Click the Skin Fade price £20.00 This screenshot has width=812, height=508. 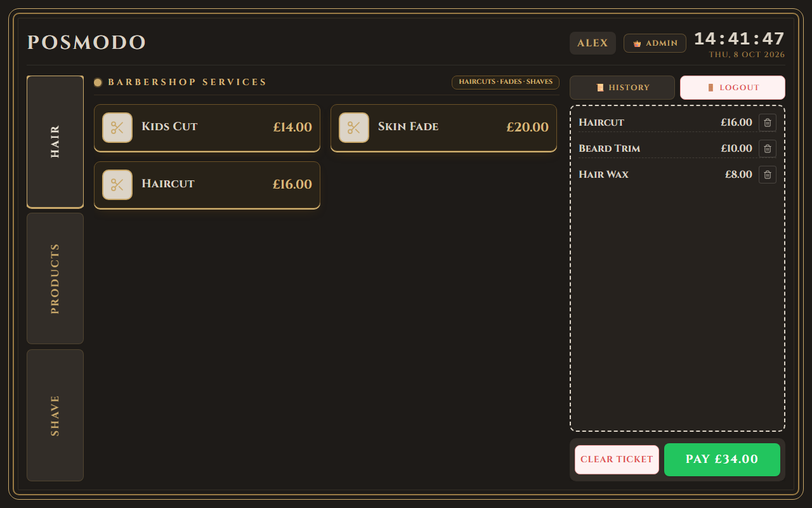coord(527,128)
